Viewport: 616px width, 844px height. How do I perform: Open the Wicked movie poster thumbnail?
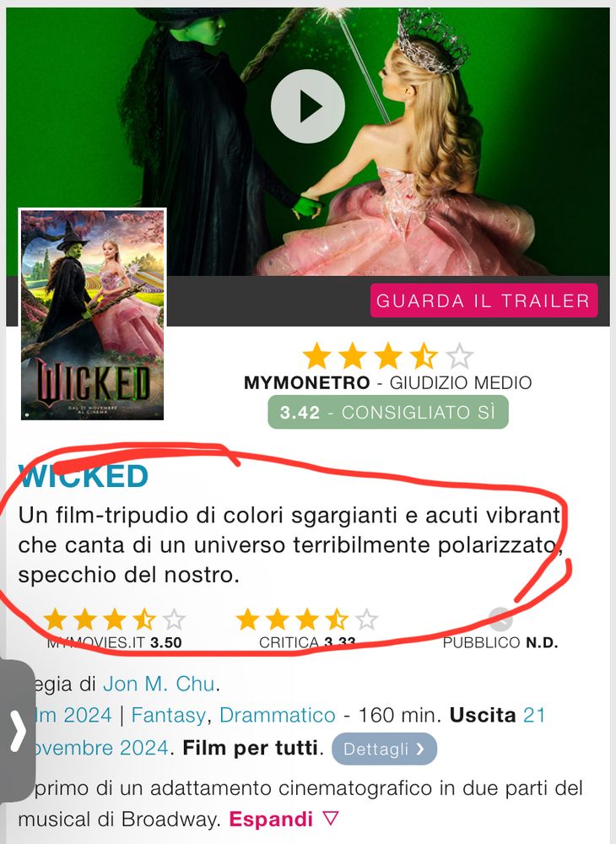(x=93, y=314)
